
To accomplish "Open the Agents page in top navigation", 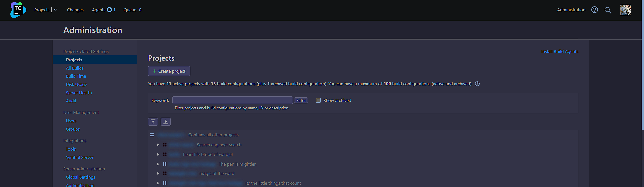I will pyautogui.click(x=98, y=10).
